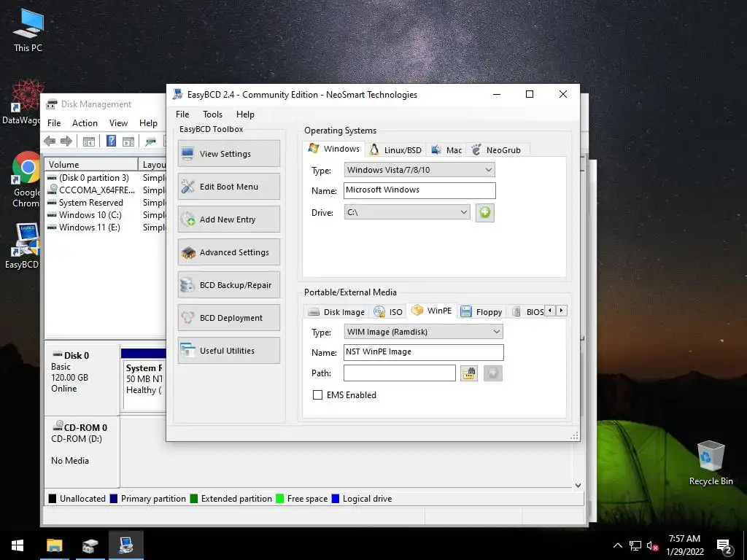
Task: Click the Volume column header
Action: click(x=91, y=164)
